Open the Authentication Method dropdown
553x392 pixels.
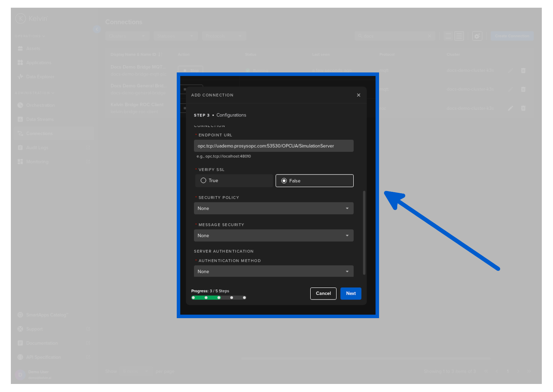(273, 271)
